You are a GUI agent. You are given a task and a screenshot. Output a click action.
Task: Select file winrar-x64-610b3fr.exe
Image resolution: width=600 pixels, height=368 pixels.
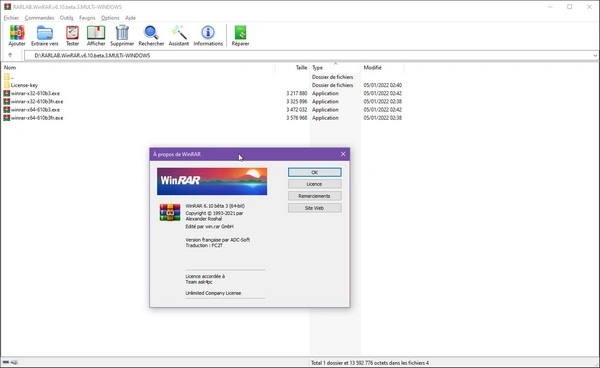pos(37,118)
